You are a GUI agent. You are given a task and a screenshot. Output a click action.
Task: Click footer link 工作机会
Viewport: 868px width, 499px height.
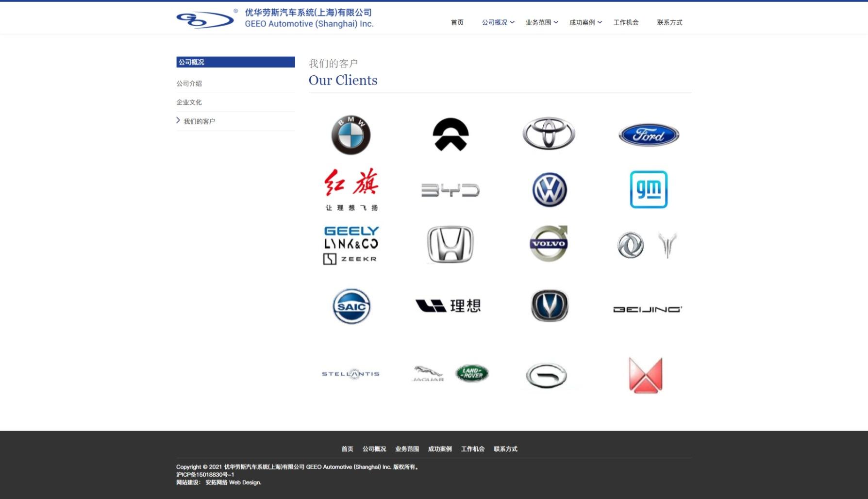point(473,449)
